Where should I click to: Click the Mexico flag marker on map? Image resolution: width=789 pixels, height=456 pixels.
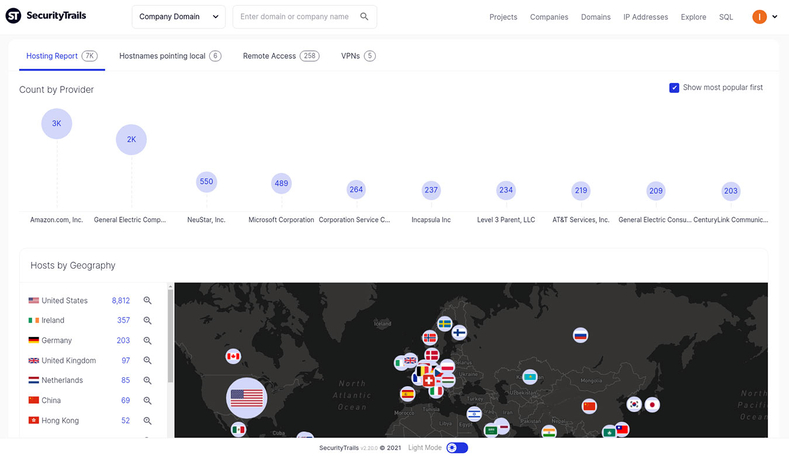coord(239,430)
